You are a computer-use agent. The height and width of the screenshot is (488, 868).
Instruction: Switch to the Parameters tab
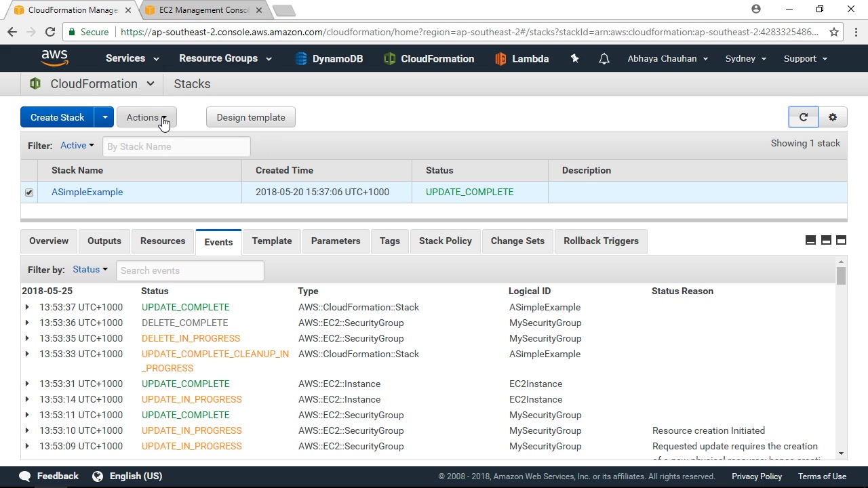pyautogui.click(x=336, y=241)
